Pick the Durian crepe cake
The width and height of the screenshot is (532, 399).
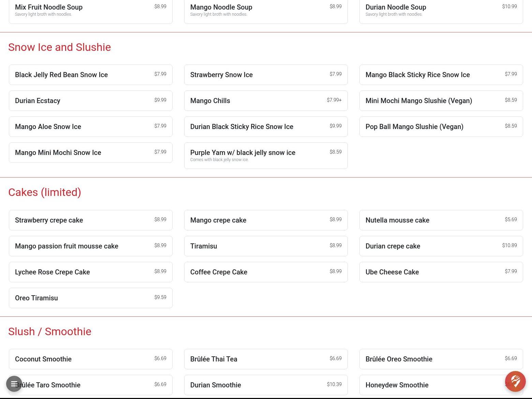click(441, 246)
